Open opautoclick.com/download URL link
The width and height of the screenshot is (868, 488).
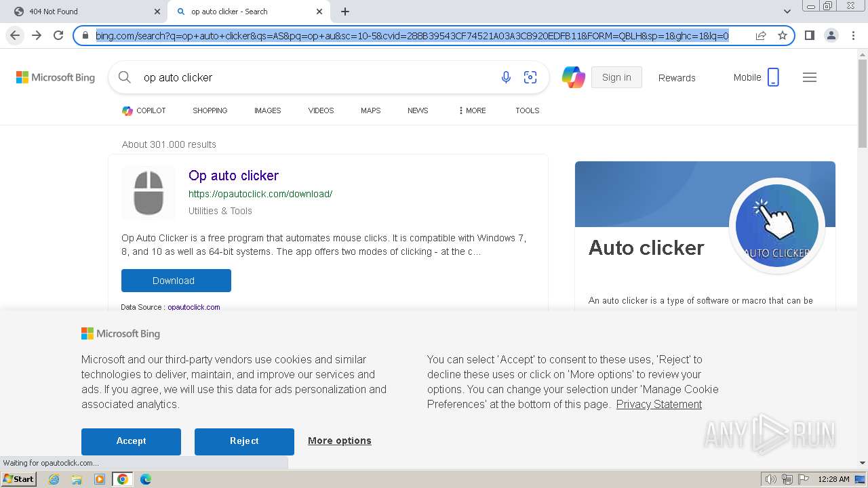[260, 194]
